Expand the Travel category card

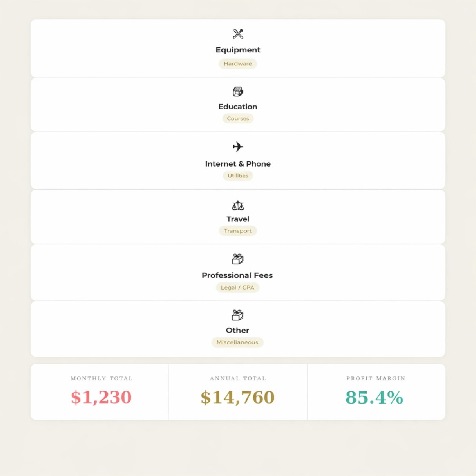click(238, 217)
